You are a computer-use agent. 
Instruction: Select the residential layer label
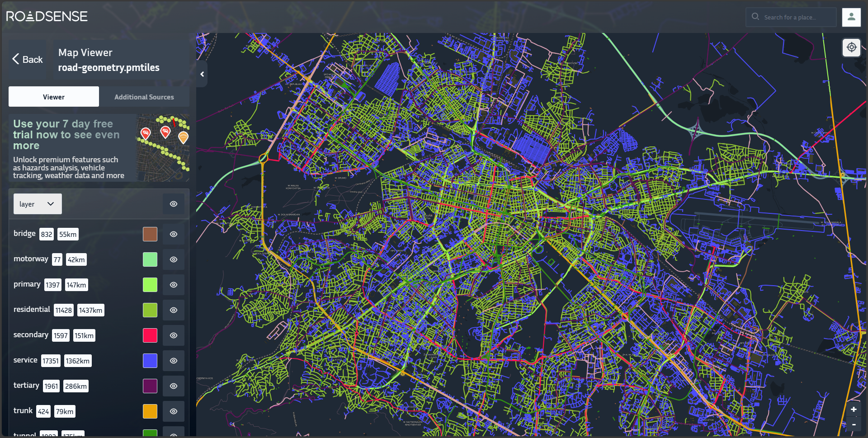pos(32,309)
